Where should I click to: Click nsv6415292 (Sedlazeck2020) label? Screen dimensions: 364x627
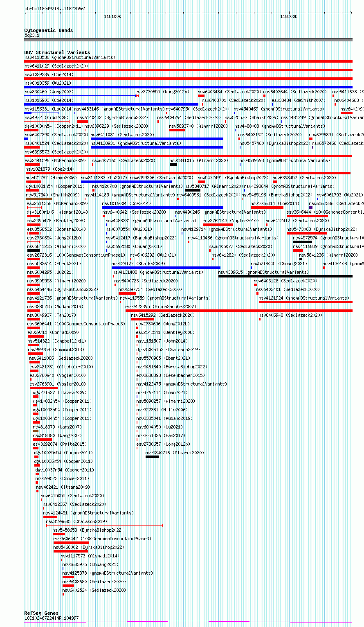pos(163,315)
